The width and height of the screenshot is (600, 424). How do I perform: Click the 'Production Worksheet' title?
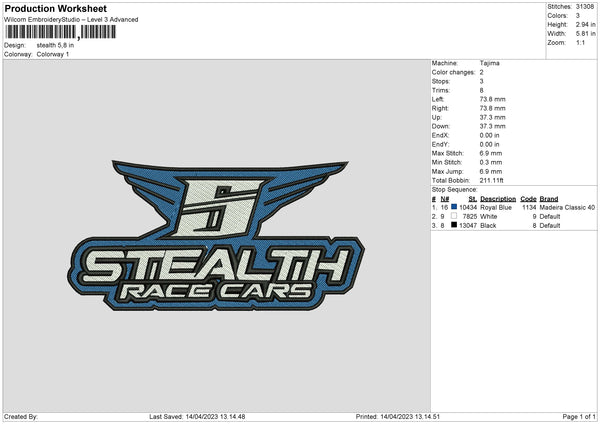click(x=56, y=8)
